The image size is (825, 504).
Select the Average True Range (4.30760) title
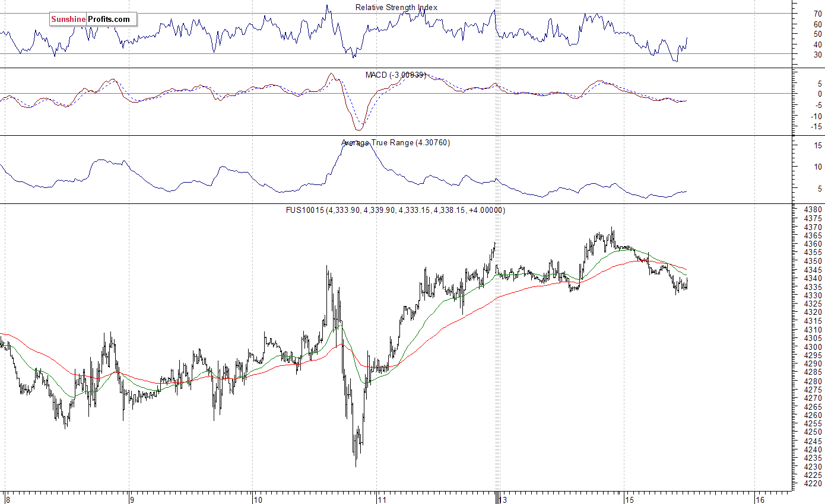tap(395, 142)
